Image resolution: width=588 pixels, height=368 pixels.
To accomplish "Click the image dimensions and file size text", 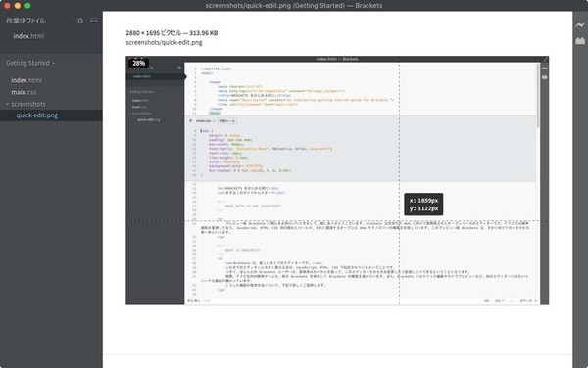I will tap(171, 33).
